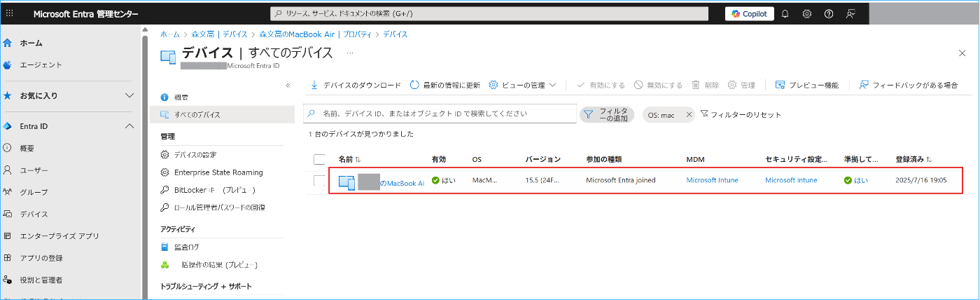Click the 森文高 | デバイス breadcrumb link
The height and width of the screenshot is (300, 980).
coord(220,34)
